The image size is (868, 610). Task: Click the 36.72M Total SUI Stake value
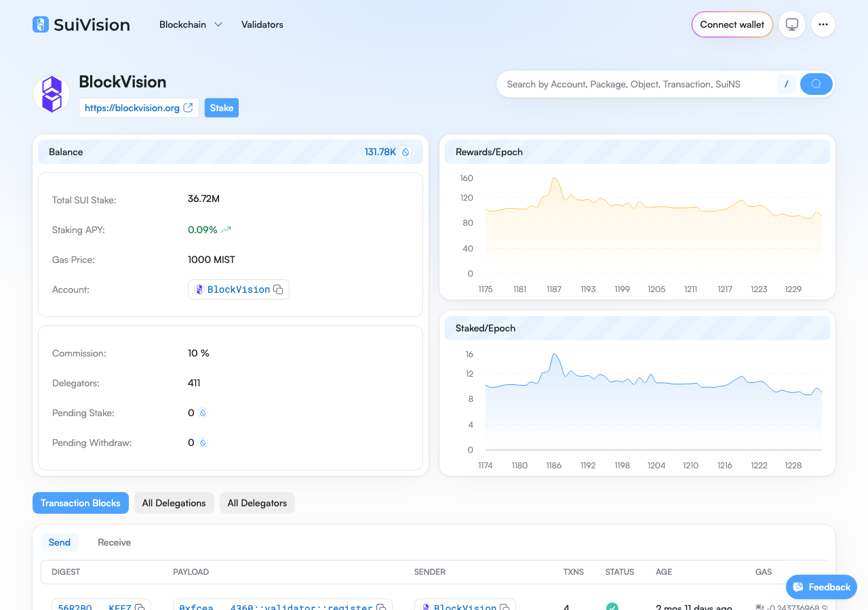203,199
